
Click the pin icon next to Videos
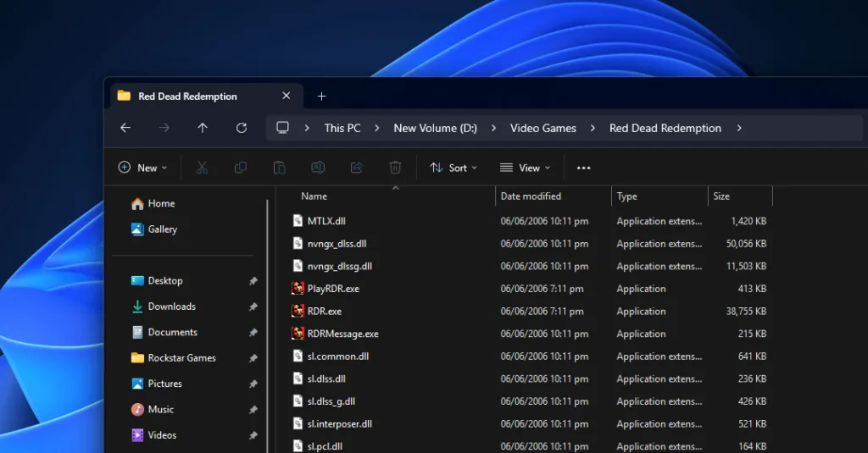[x=253, y=436]
